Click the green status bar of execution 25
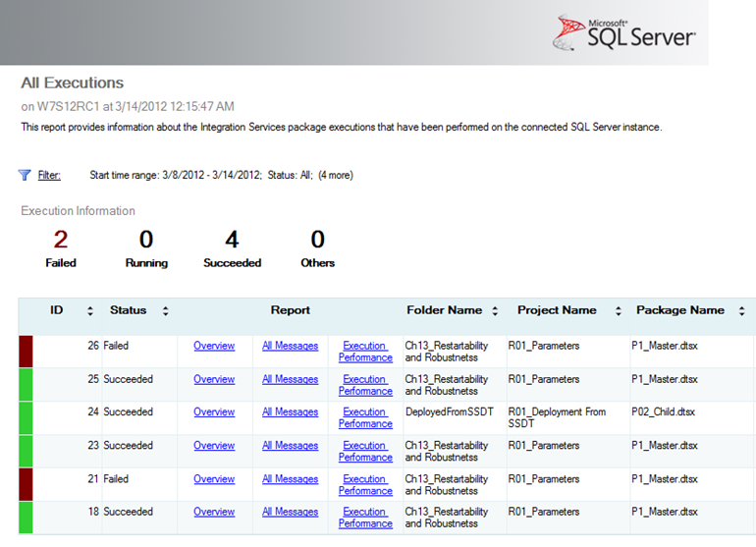Viewport: 756px width, 547px height. point(26,385)
